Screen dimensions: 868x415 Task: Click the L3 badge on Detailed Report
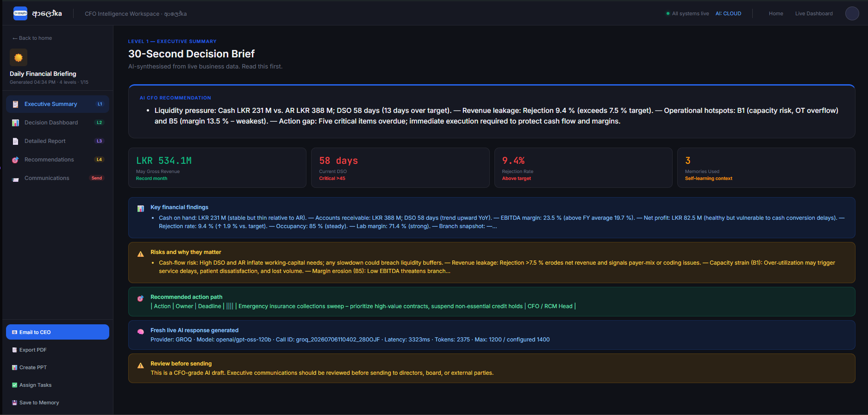pyautogui.click(x=100, y=141)
